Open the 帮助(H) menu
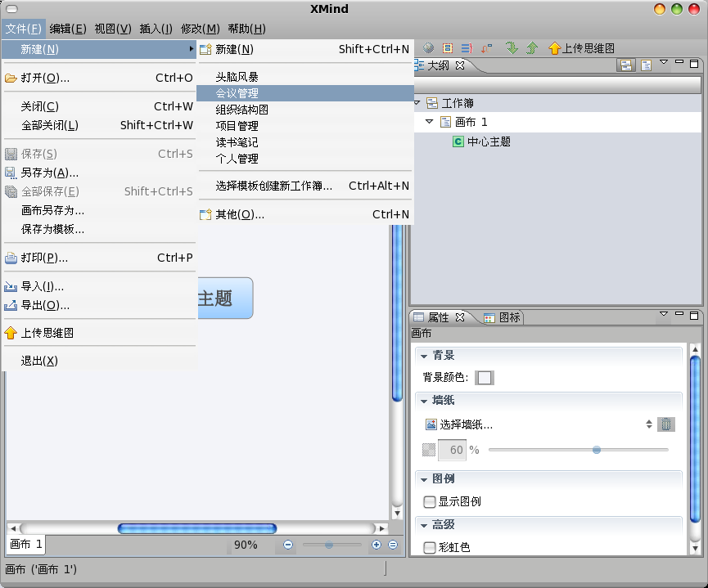 click(246, 29)
